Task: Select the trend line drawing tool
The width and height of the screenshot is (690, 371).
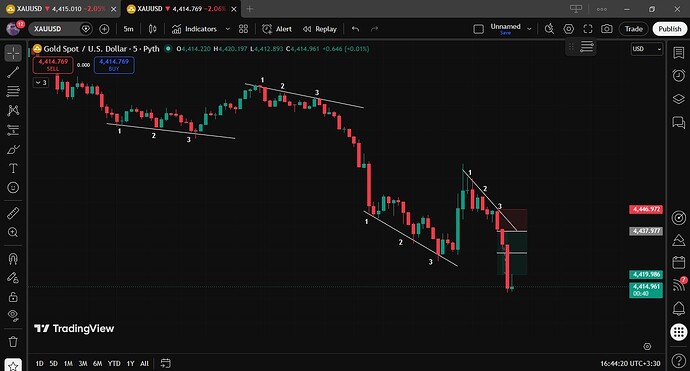Action: click(13, 72)
